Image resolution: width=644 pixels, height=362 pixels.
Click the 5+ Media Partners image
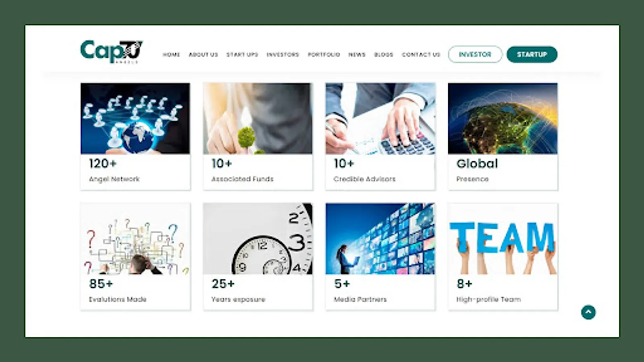click(380, 239)
